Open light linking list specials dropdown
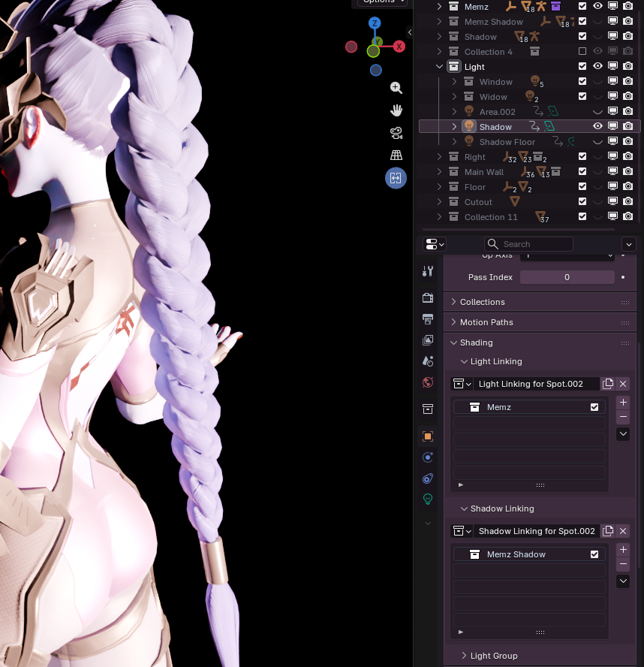The image size is (644, 667). tap(623, 434)
